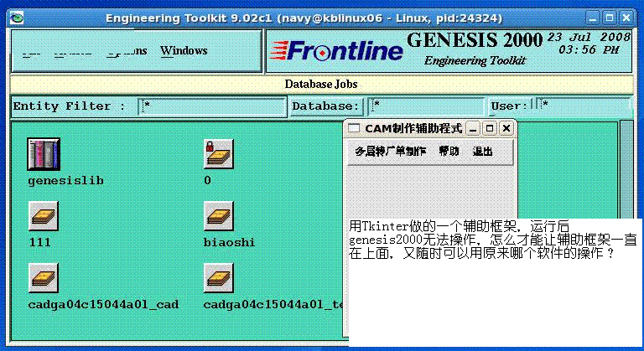644x351 pixels.
Task: Focus the User filter input field
Action: (584, 106)
